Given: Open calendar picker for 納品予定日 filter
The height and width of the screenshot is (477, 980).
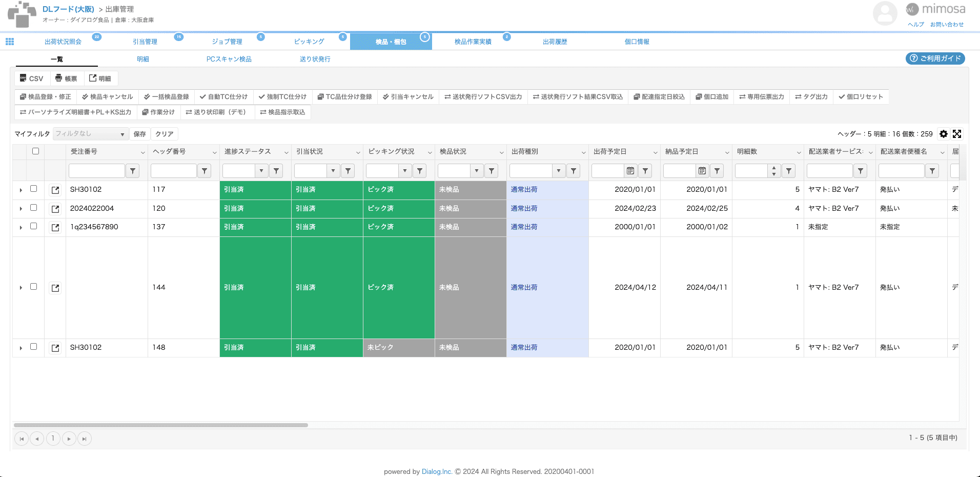Looking at the screenshot, I should [702, 171].
